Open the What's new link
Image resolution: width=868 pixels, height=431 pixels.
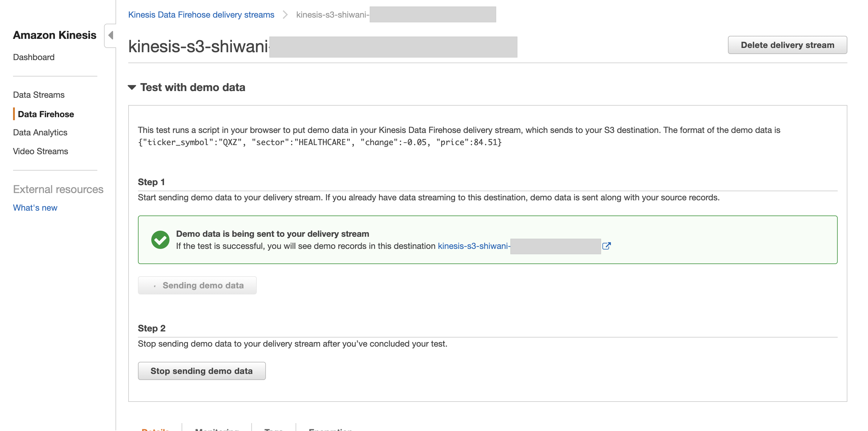click(35, 207)
